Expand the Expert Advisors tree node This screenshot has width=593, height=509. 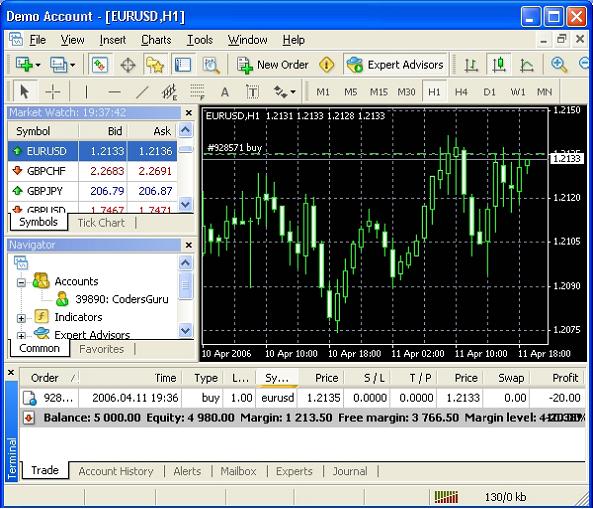(x=21, y=336)
